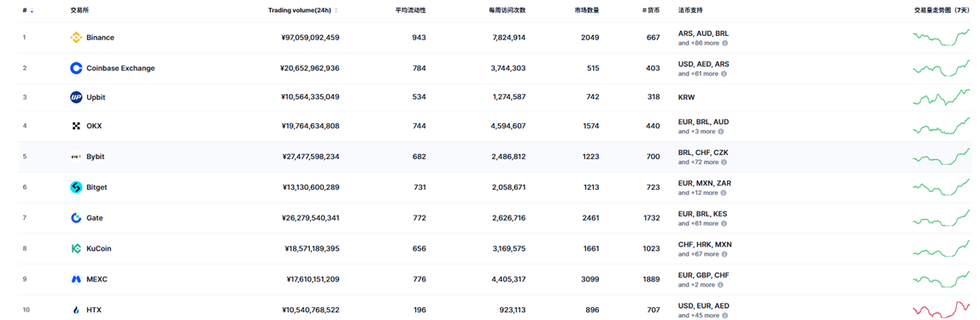
Task: Open the OKX exchange link
Action: pyautogui.click(x=94, y=126)
